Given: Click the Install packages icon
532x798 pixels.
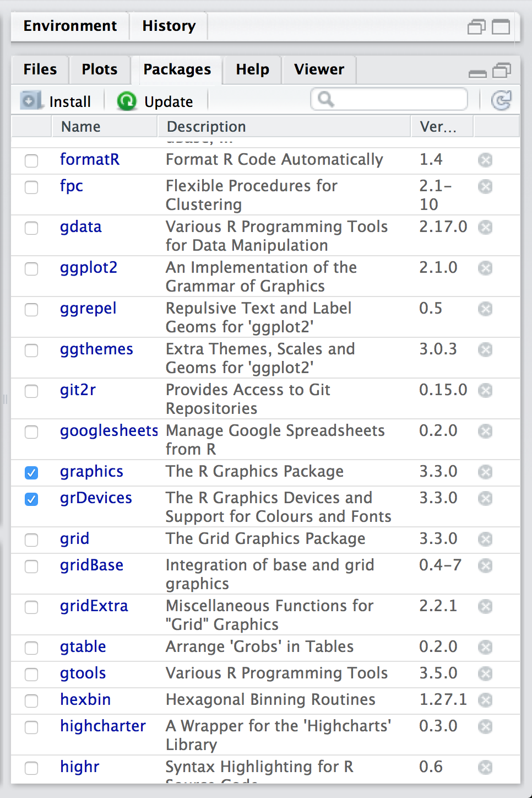Looking at the screenshot, I should 31,101.
